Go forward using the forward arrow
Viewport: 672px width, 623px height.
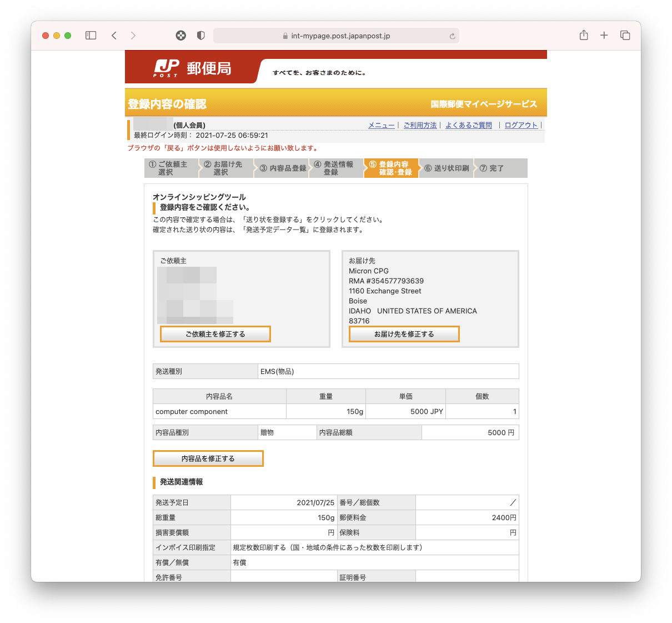click(x=133, y=36)
